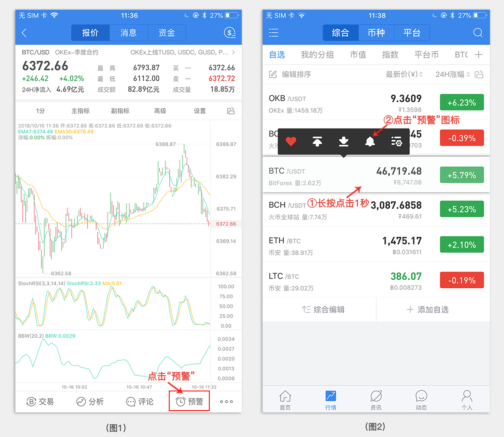Tap the 6372.66 current price label on chart axis

(x=226, y=224)
